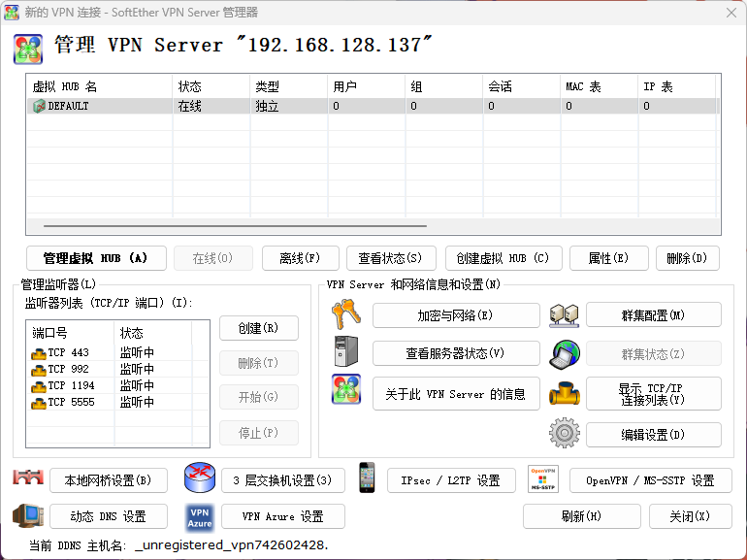Click the phone icon beside IPsec / L2TP 设置
This screenshot has height=560, width=747.
click(367, 478)
